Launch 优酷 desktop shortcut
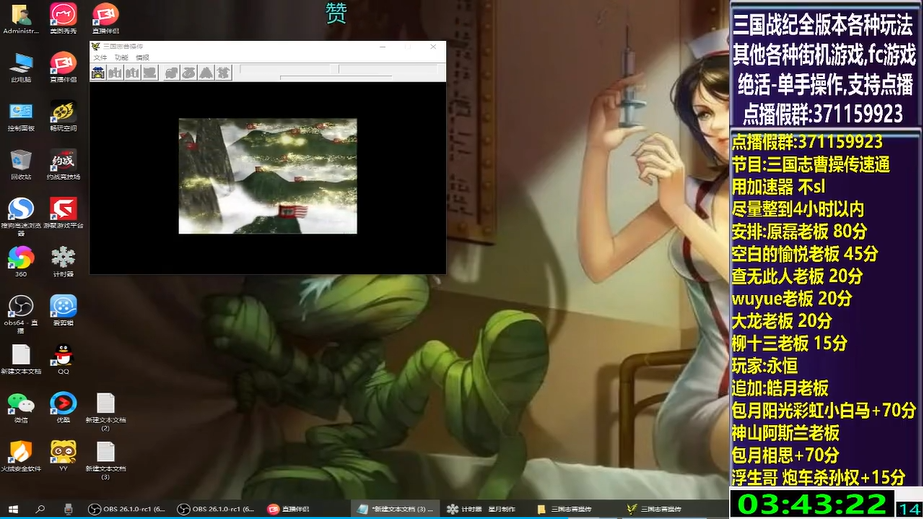The height and width of the screenshot is (519, 923). click(x=63, y=408)
